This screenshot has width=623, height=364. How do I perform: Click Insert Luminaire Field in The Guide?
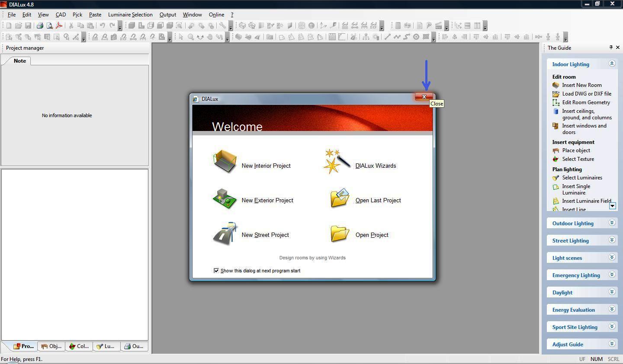(587, 201)
